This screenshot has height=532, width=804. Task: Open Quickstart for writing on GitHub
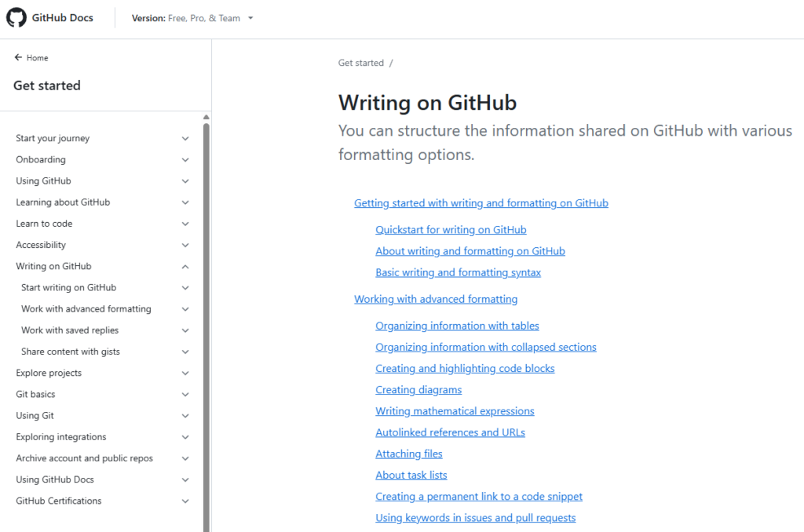pyautogui.click(x=450, y=229)
